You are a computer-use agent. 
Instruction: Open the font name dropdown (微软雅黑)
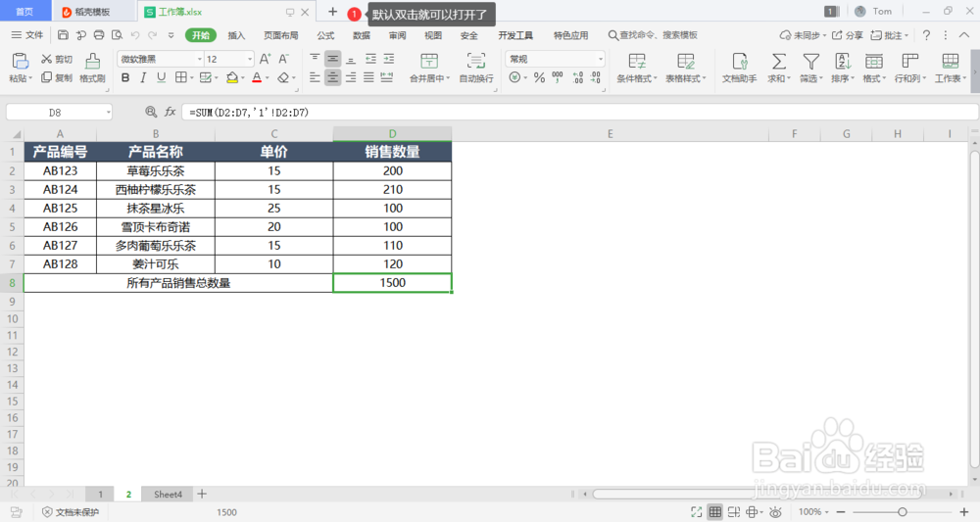pos(199,59)
